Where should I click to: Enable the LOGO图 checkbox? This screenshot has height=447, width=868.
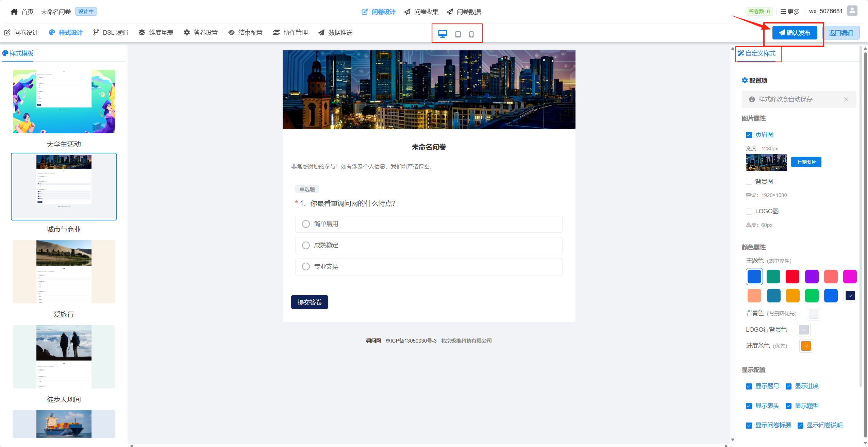[749, 212]
